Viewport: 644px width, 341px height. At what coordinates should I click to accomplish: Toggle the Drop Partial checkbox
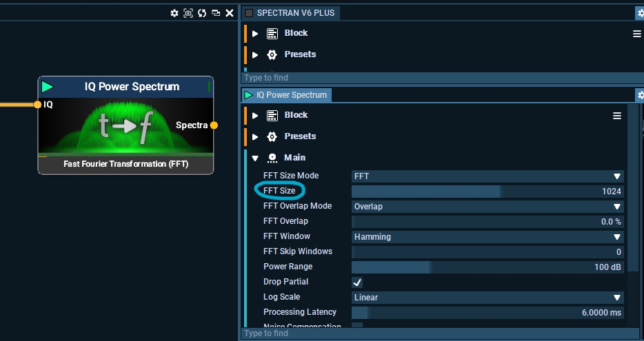pos(357,282)
